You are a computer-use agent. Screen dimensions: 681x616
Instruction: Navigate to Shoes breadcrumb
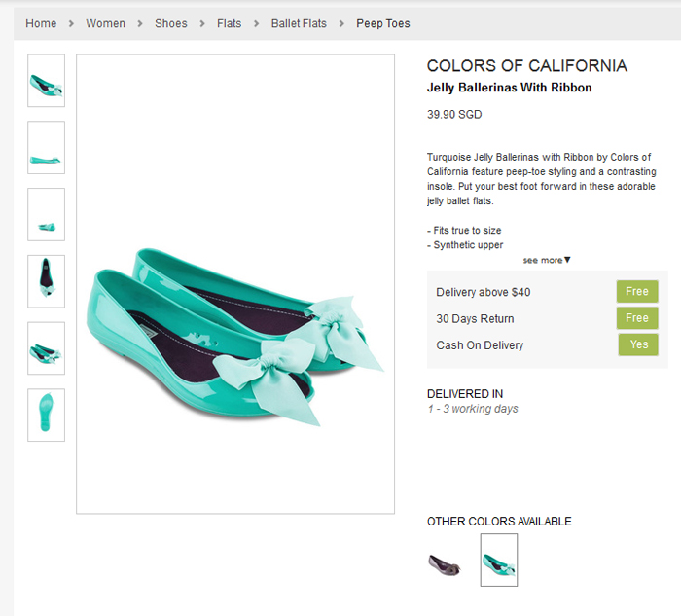point(171,23)
